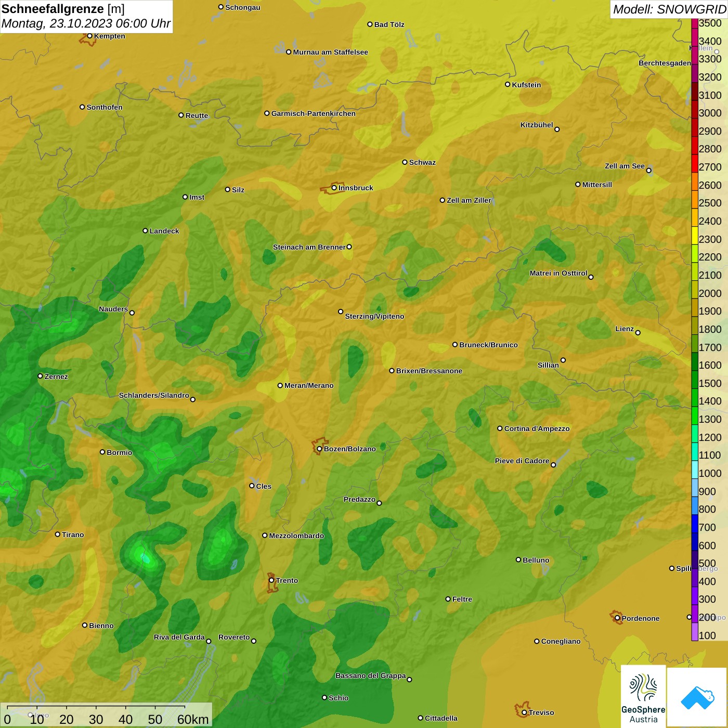Image resolution: width=728 pixels, height=728 pixels.
Task: Click the date Montag, 23.10.2023 06:00 Uhr
Action: (x=86, y=23)
